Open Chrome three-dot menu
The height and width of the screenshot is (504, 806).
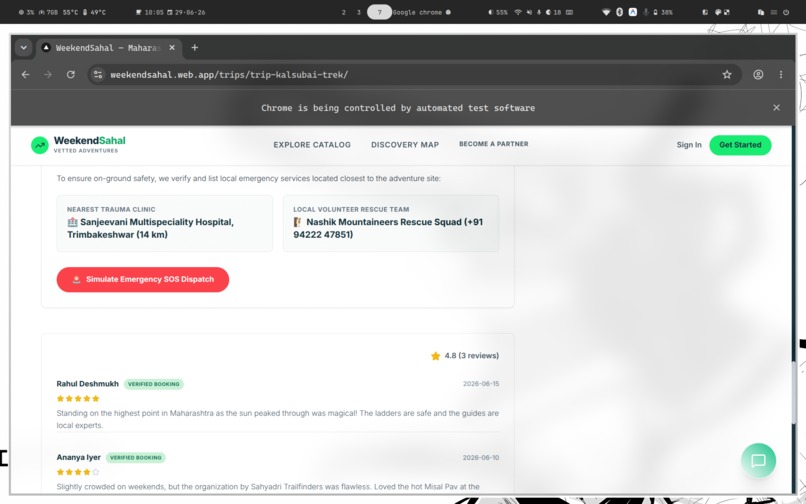(x=781, y=75)
